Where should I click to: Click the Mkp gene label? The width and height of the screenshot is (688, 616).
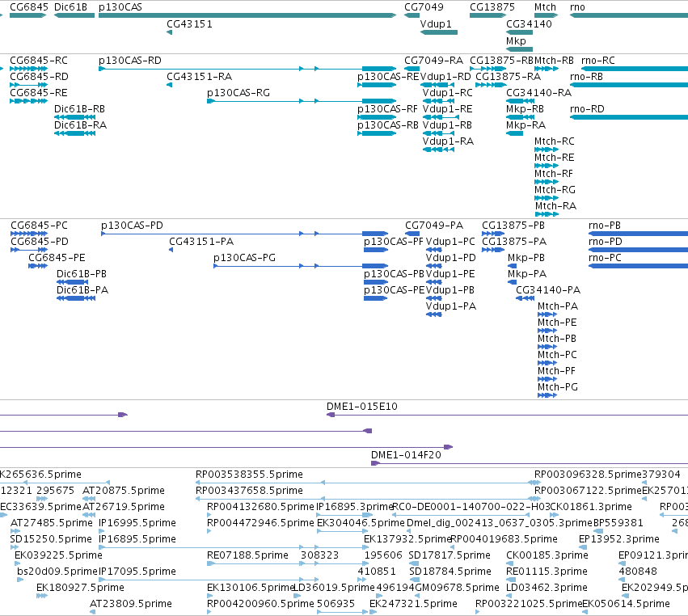[x=516, y=40]
